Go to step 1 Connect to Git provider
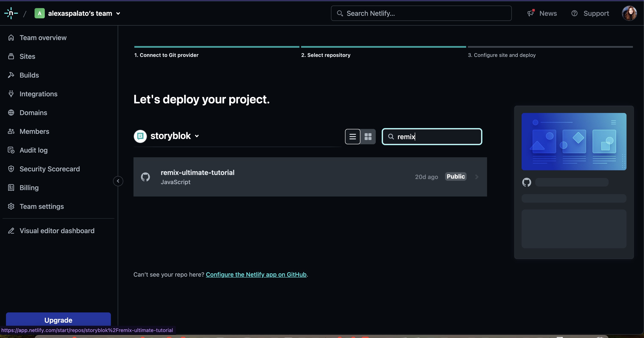The image size is (644, 338). pyautogui.click(x=166, y=55)
